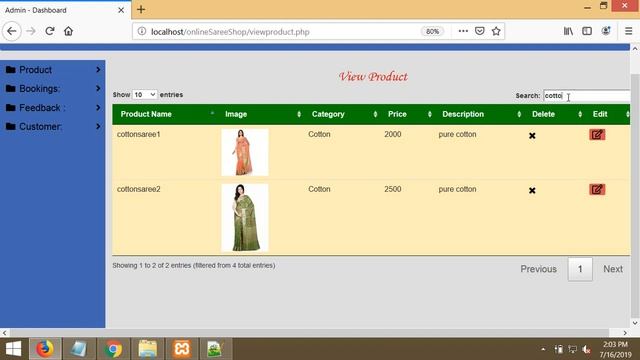This screenshot has height=360, width=640.
Task: Go to Next page of results
Action: coord(613,269)
